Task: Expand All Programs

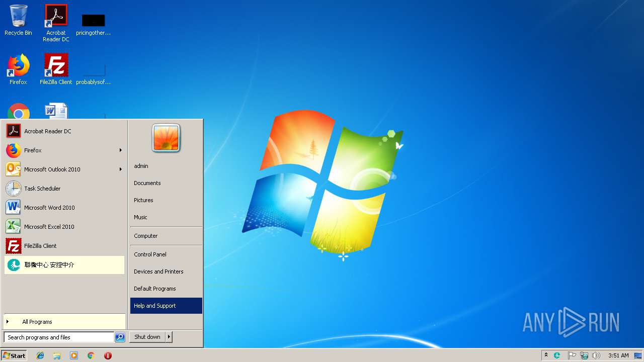Action: coord(64,322)
